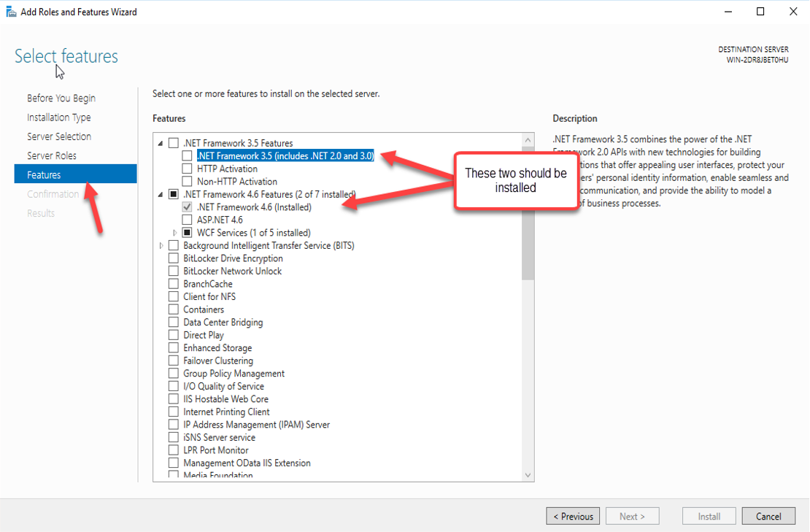Enable the BranchCache feature checkbox
This screenshot has height=532, width=810.
[x=174, y=284]
